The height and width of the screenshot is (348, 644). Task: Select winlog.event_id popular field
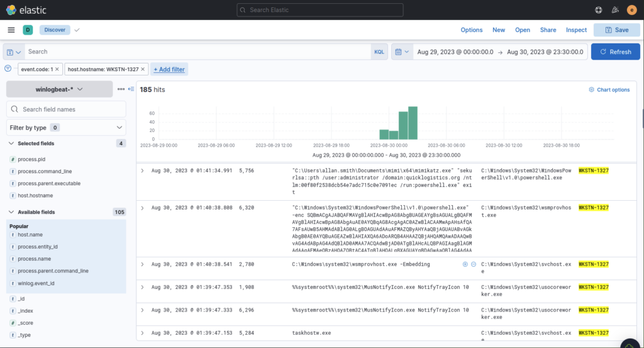tap(36, 283)
